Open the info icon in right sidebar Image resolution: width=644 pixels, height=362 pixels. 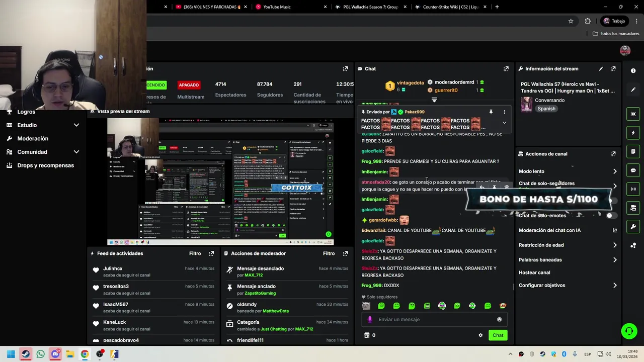click(633, 71)
